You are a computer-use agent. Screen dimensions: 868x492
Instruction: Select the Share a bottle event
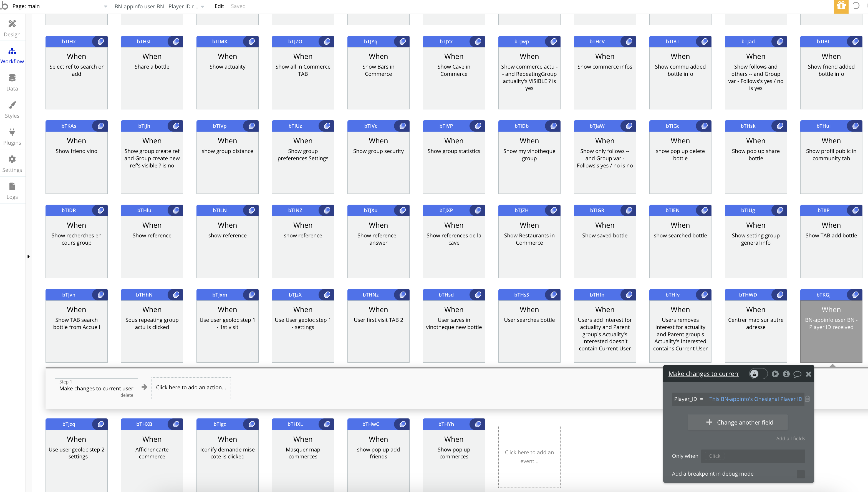(x=152, y=73)
